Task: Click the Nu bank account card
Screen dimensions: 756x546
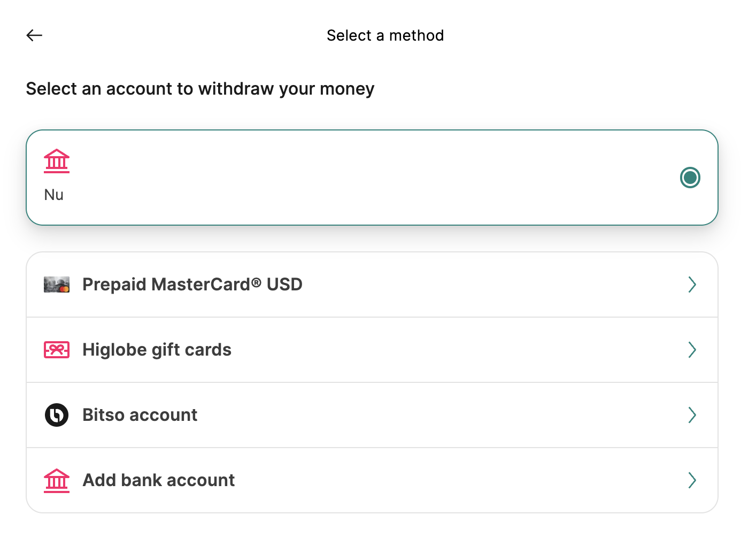Action: click(x=372, y=178)
